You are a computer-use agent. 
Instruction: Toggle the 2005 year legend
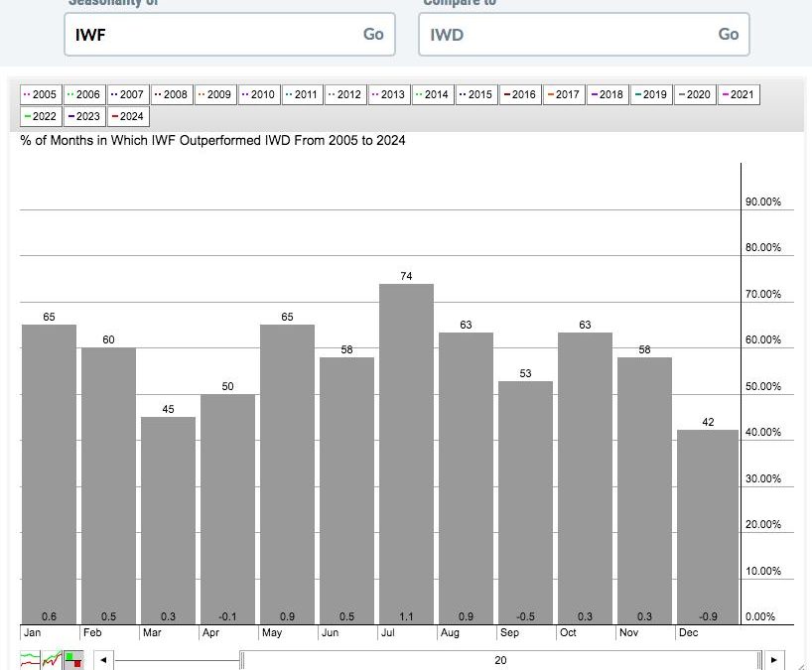[41, 94]
